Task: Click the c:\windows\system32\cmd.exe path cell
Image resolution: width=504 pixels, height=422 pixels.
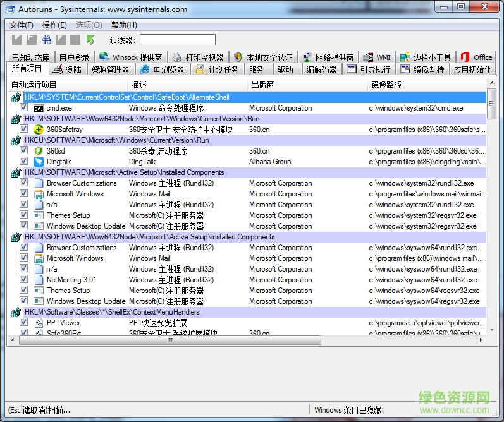Action: [416, 108]
